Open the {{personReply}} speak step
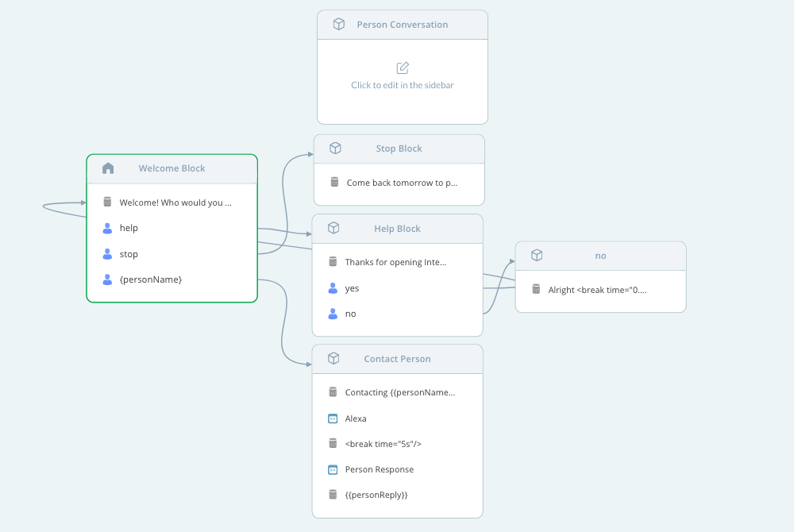Image resolution: width=794 pixels, height=532 pixels. click(376, 495)
